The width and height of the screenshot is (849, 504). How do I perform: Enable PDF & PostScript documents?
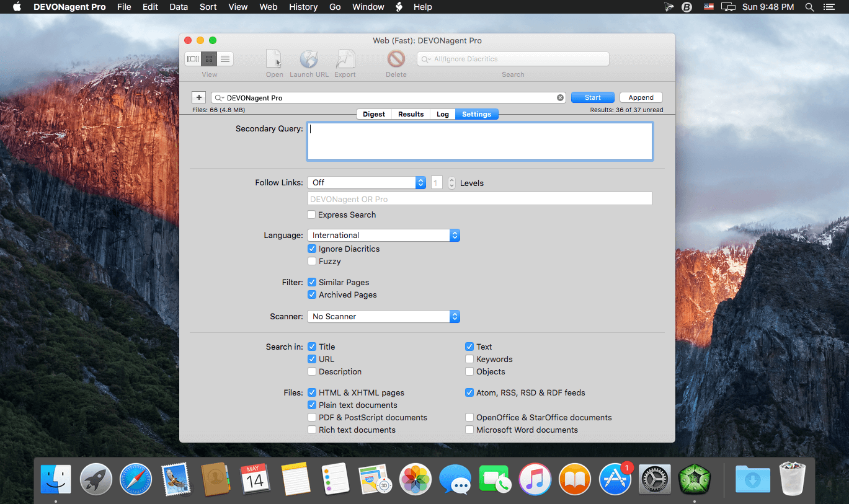coord(312,418)
